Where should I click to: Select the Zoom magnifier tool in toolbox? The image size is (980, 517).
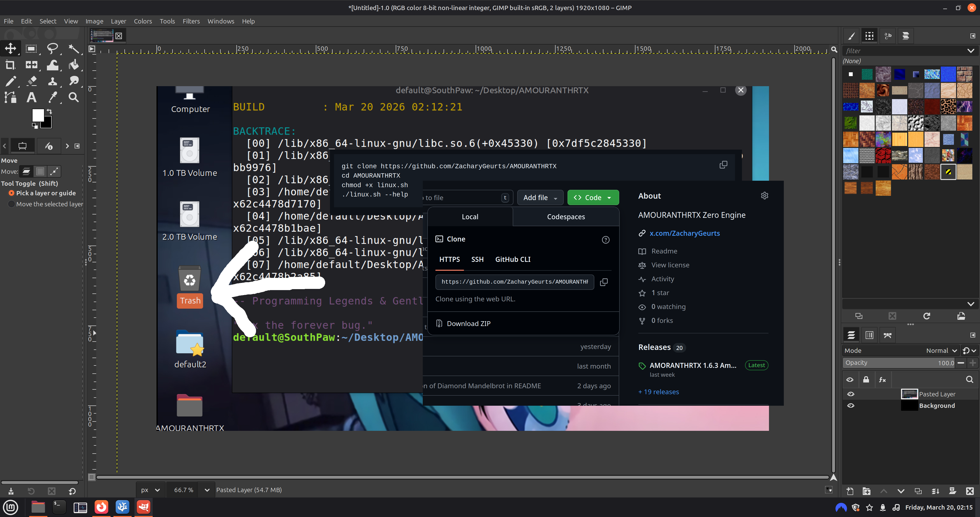click(74, 97)
